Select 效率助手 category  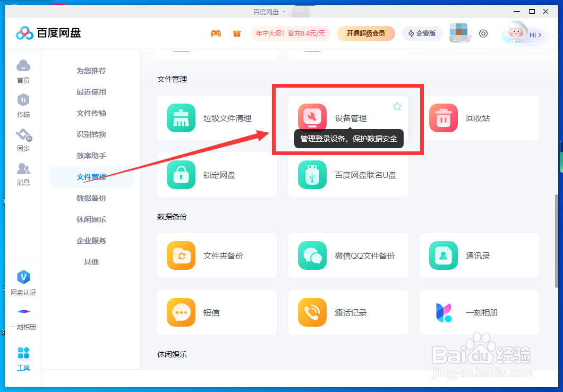pos(91,156)
